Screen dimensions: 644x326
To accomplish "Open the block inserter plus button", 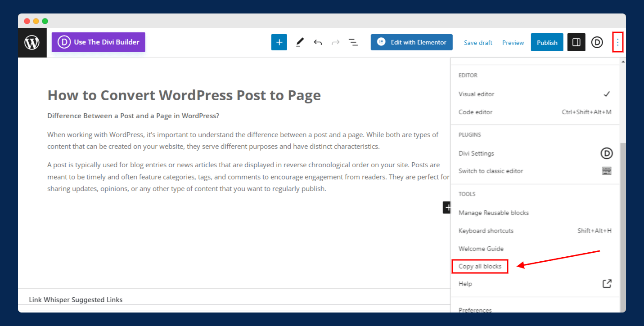I will 279,42.
